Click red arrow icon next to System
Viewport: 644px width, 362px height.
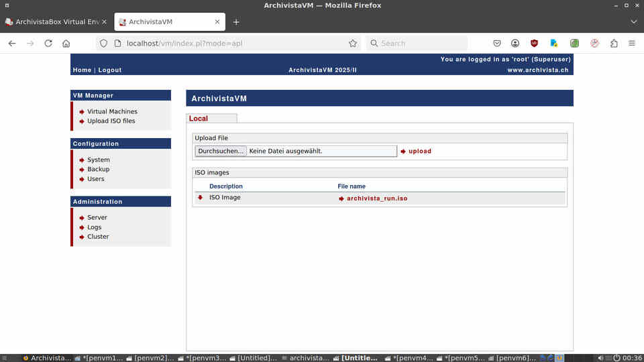(x=82, y=160)
